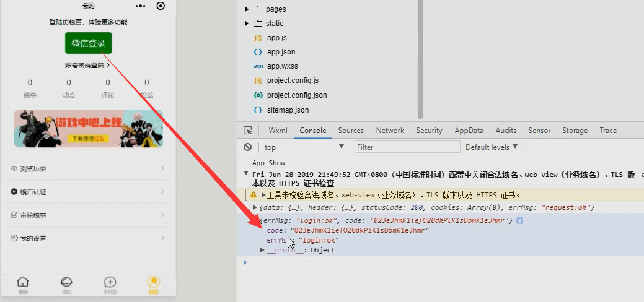
Task: Switch to the Storage tab
Action: (x=575, y=131)
